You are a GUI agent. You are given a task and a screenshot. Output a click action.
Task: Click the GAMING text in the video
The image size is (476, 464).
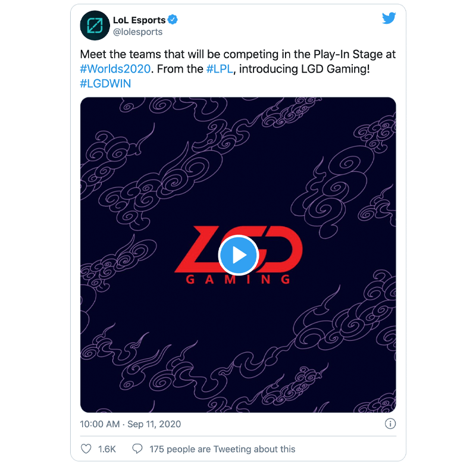[238, 279]
